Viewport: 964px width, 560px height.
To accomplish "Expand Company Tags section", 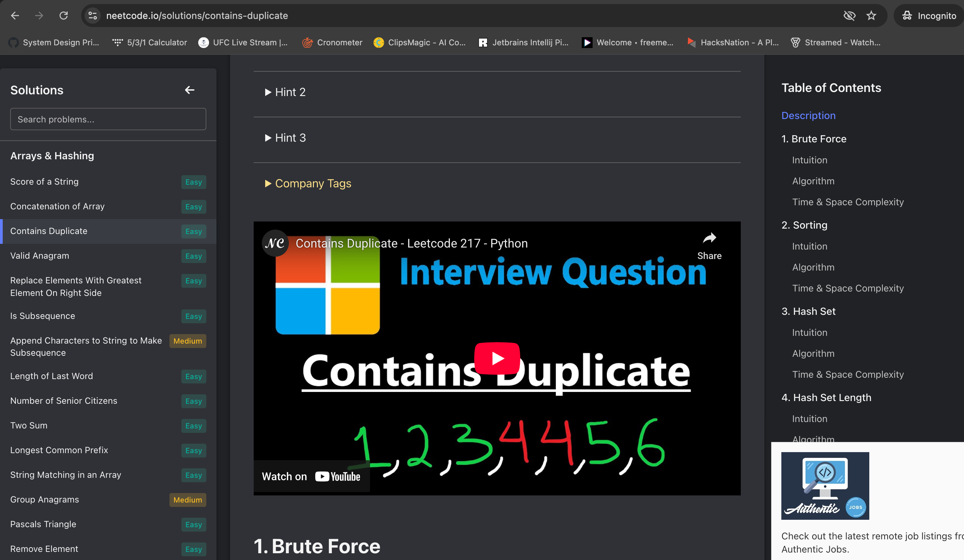I will tap(308, 184).
